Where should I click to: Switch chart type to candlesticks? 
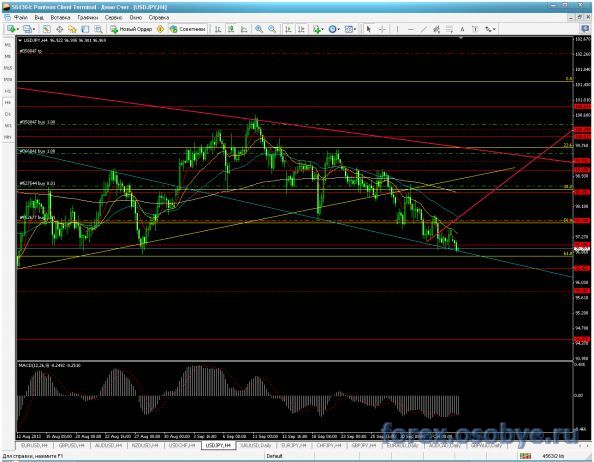tap(231, 29)
